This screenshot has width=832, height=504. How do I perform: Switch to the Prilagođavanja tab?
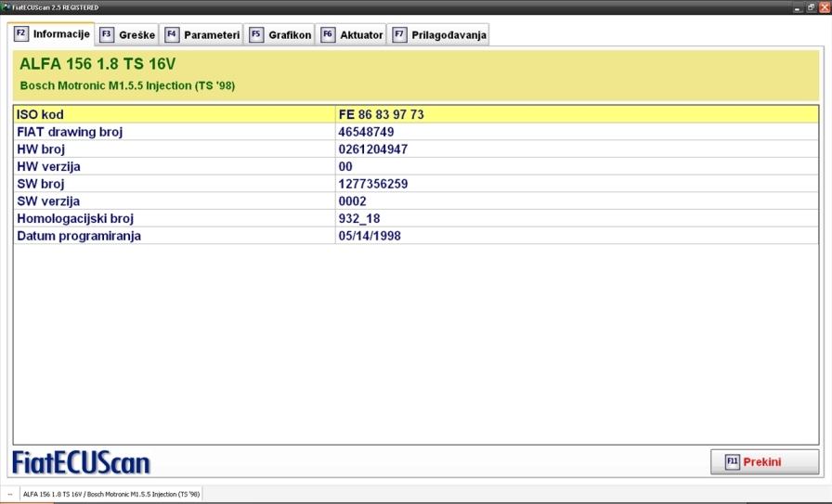click(438, 35)
